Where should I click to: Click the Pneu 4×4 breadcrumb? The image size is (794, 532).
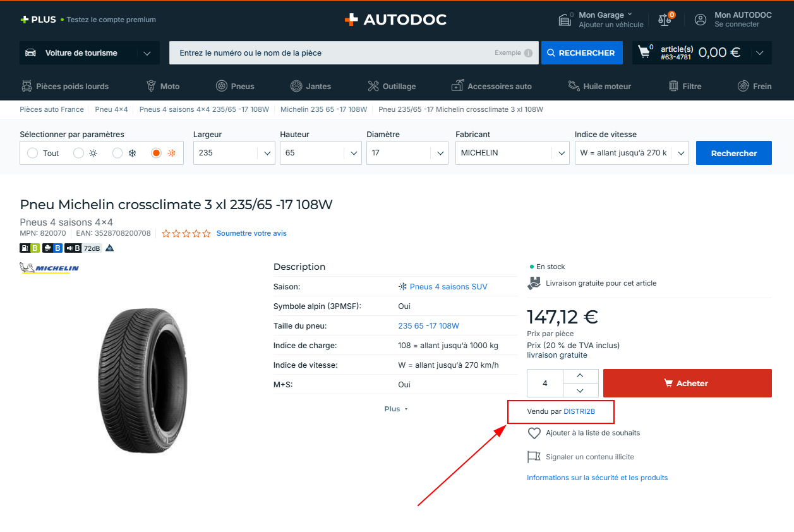(111, 109)
